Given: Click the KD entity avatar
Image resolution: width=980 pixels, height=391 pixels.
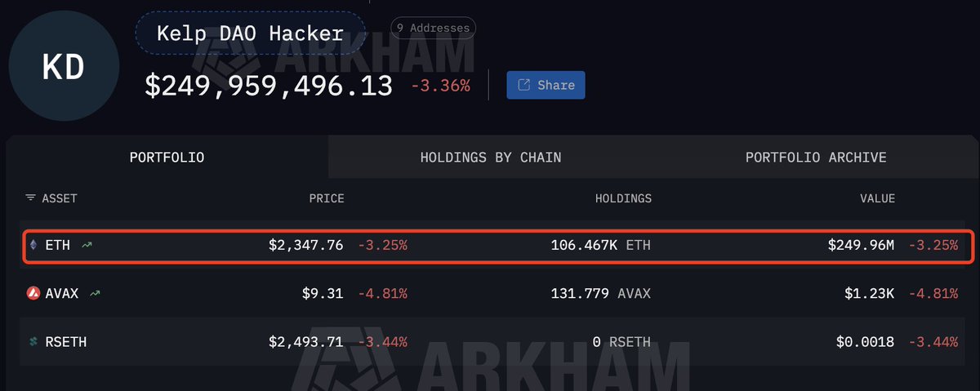Looking at the screenshot, I should [63, 69].
